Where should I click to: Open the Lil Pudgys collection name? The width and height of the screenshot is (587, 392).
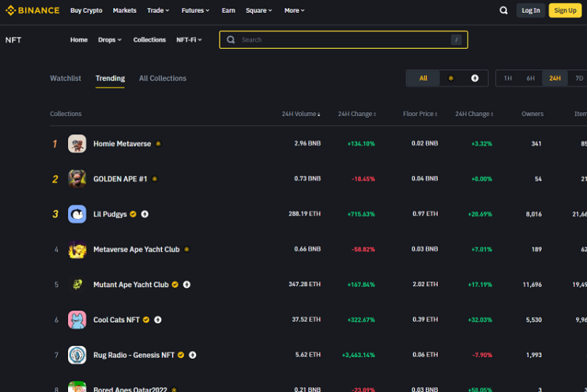tap(110, 214)
